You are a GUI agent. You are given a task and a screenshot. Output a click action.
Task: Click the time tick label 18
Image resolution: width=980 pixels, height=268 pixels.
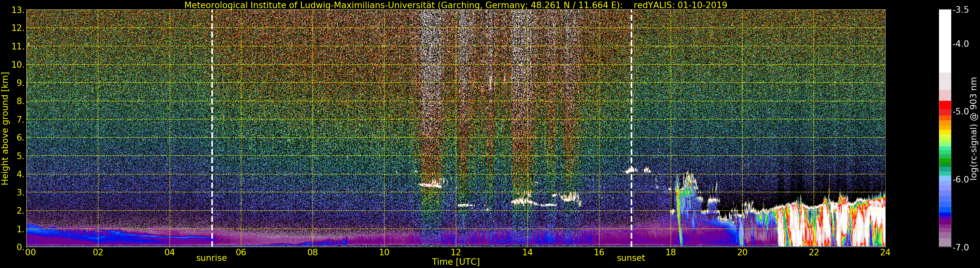click(x=670, y=252)
